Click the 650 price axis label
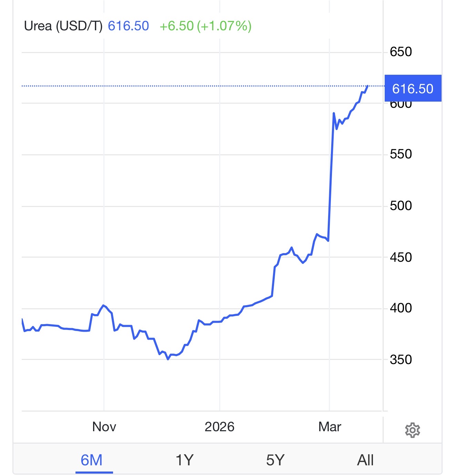The height and width of the screenshot is (476, 455). (401, 52)
